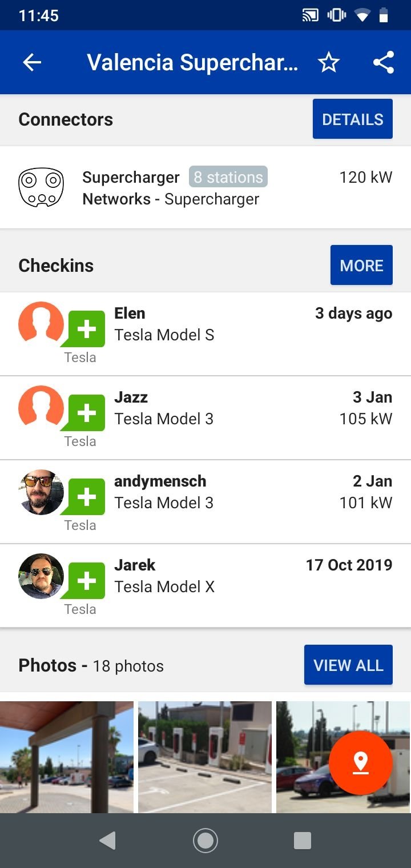The width and height of the screenshot is (411, 868).
Task: View the first photo thumbnail with pergola
Action: click(x=67, y=757)
